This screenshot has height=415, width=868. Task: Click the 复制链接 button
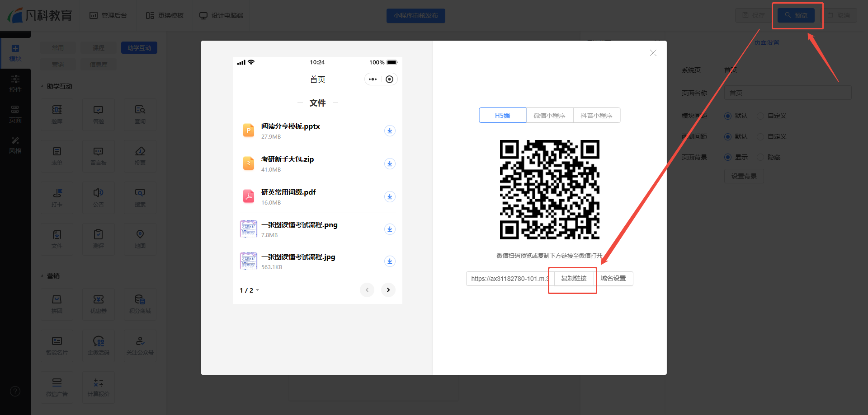pyautogui.click(x=574, y=279)
